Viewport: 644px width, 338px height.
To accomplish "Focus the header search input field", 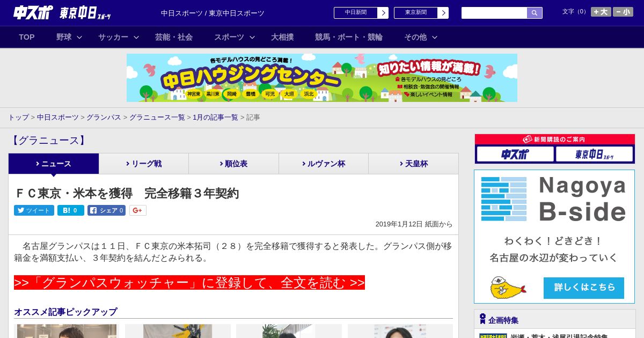I will point(494,13).
